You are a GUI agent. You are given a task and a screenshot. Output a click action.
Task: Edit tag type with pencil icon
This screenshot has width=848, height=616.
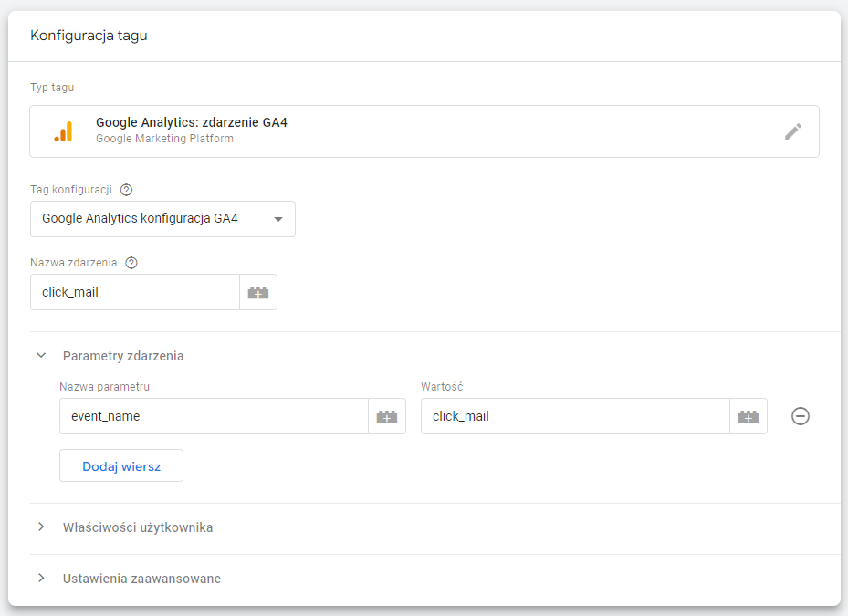[x=793, y=131]
